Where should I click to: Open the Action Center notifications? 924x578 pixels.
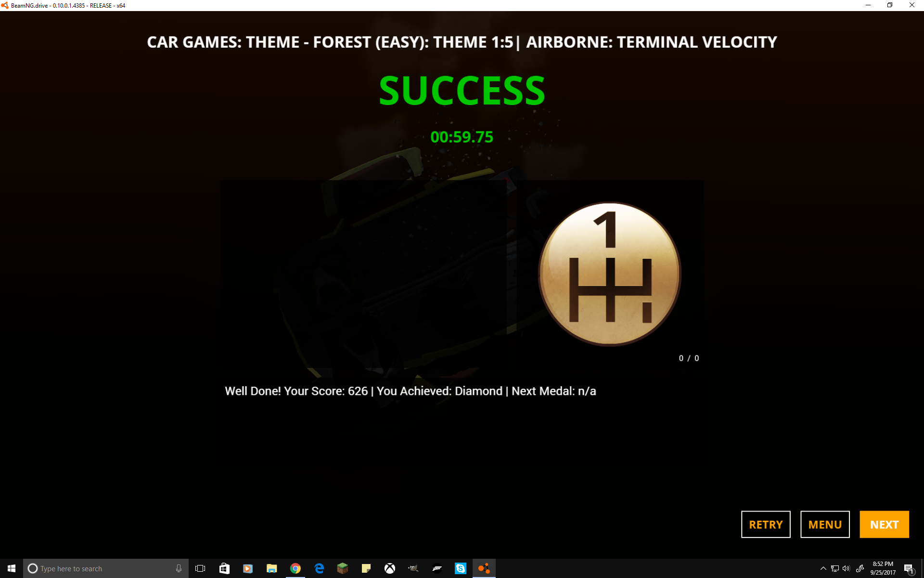click(909, 568)
